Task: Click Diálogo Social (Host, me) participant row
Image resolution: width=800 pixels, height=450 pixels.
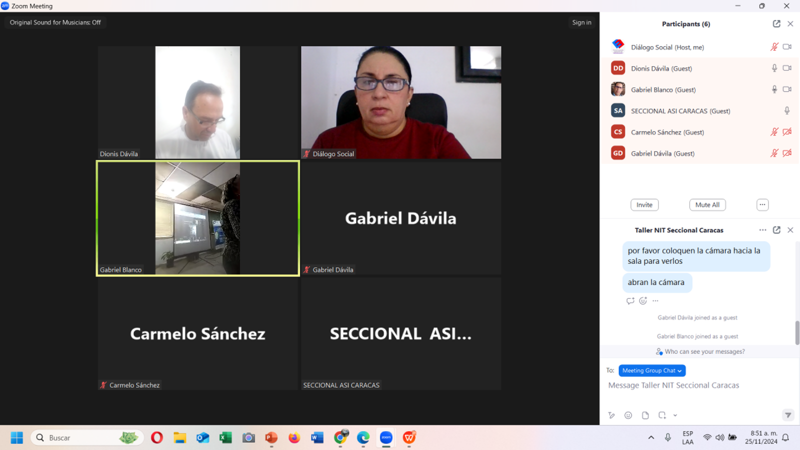Action: pos(699,47)
